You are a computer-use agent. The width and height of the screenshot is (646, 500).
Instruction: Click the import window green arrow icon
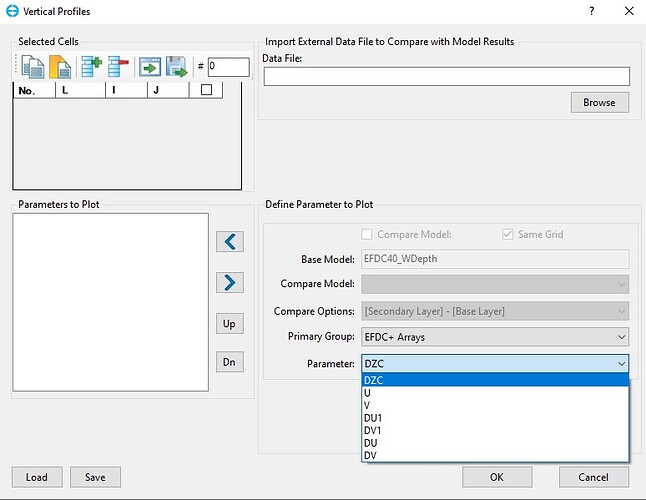coord(150,67)
